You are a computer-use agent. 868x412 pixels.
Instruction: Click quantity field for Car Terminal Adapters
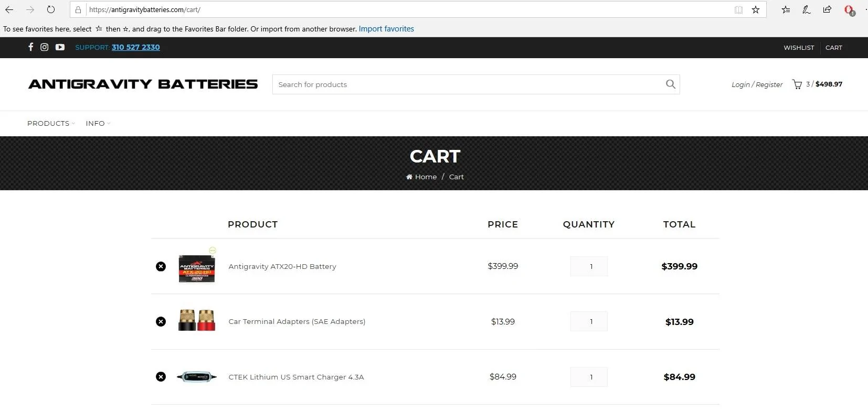tap(589, 322)
